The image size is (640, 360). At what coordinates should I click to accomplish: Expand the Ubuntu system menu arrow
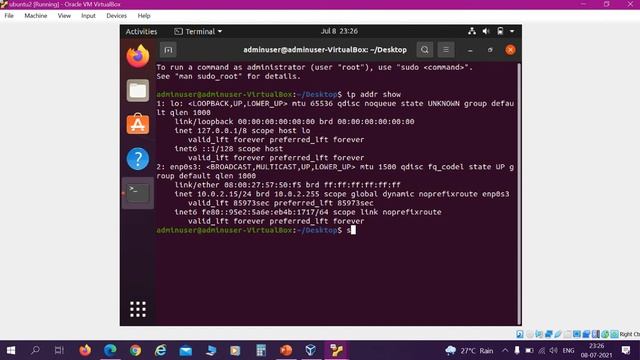(512, 31)
